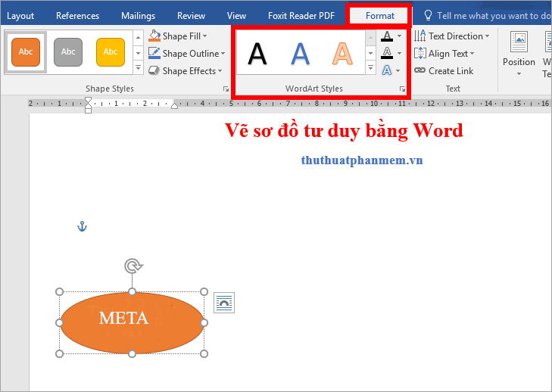
Task: Click the black WordArt A style
Action: [x=257, y=54]
